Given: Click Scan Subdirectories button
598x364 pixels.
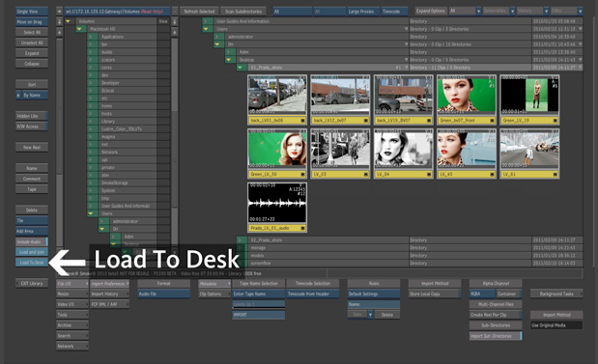Looking at the screenshot, I should point(243,12).
